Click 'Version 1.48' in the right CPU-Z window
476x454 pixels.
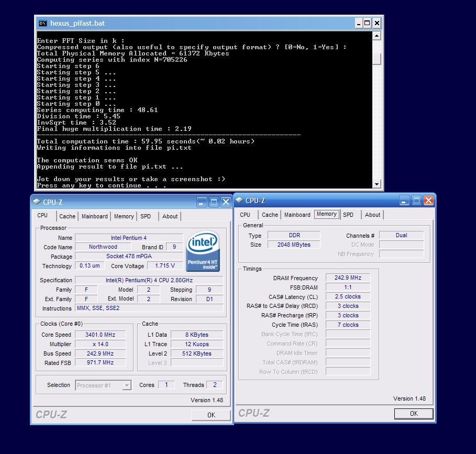click(x=409, y=398)
